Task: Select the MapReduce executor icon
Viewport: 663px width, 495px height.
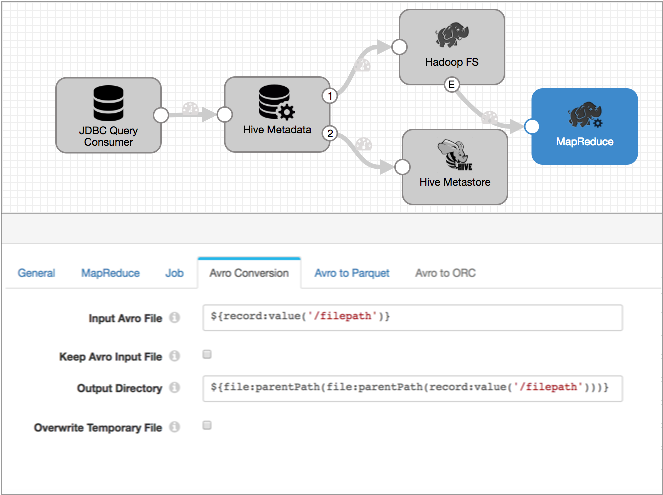Action: coord(584,116)
